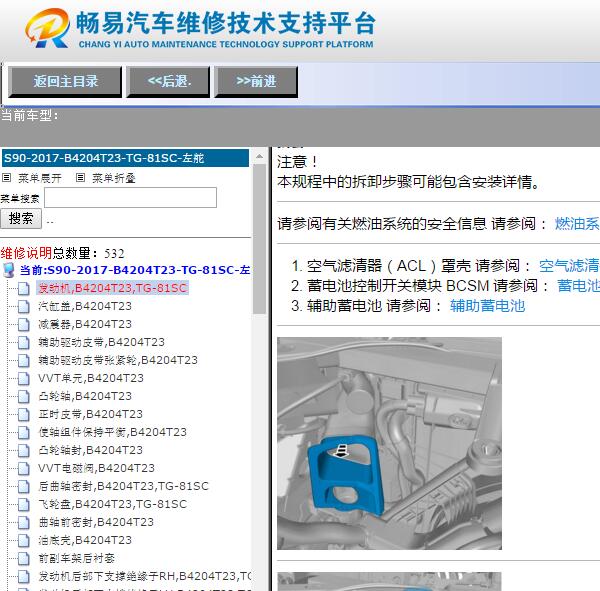This screenshot has width=600, height=591.
Task: Click document icon beside 辅助驱动皮带,B4204T23
Action: (23, 343)
